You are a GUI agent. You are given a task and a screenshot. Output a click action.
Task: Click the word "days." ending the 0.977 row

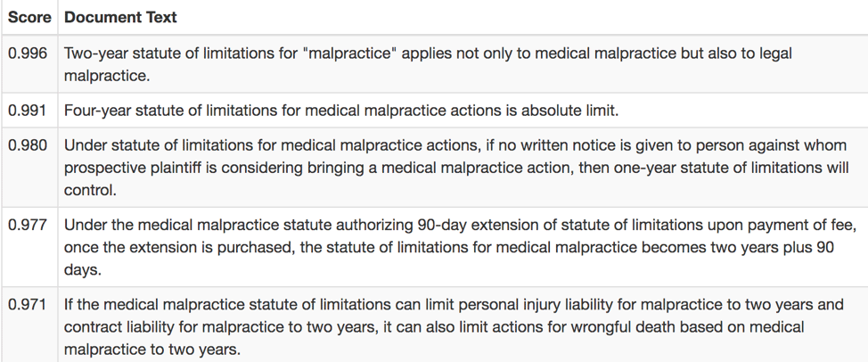[82, 269]
